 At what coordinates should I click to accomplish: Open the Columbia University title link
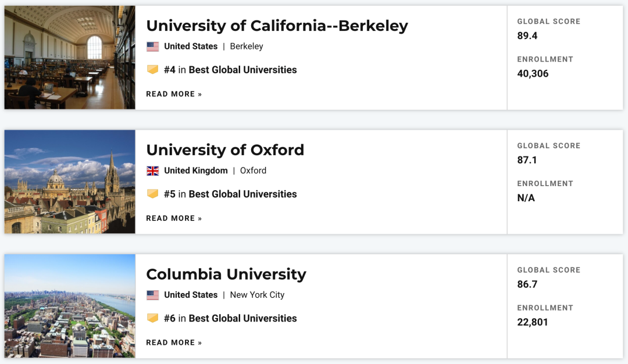pos(226,274)
